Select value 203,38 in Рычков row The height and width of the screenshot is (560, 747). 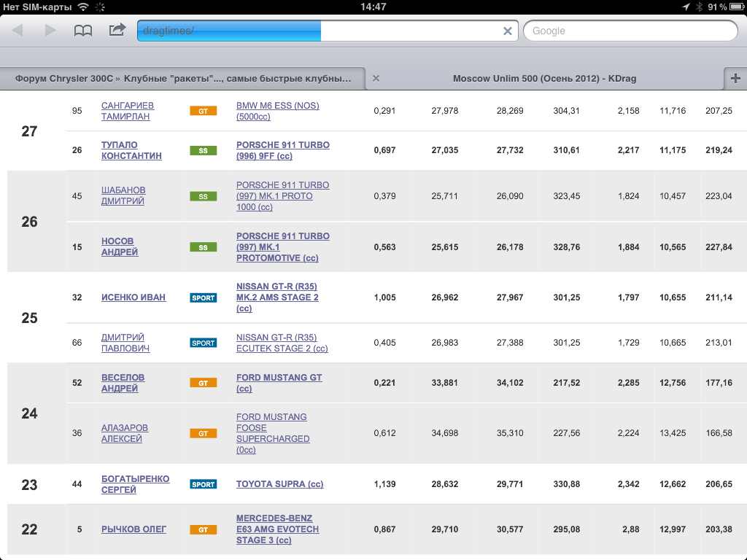(719, 529)
